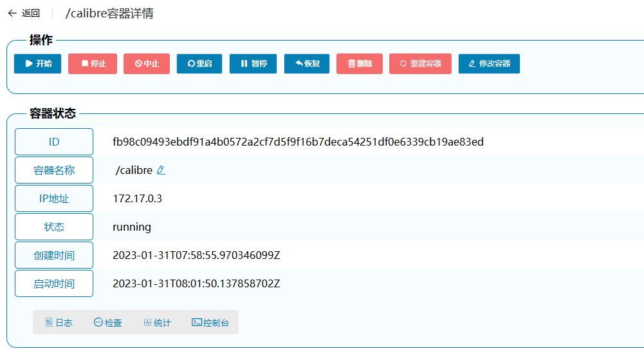Start the container with 开始 button
This screenshot has height=353, width=644.
point(38,64)
